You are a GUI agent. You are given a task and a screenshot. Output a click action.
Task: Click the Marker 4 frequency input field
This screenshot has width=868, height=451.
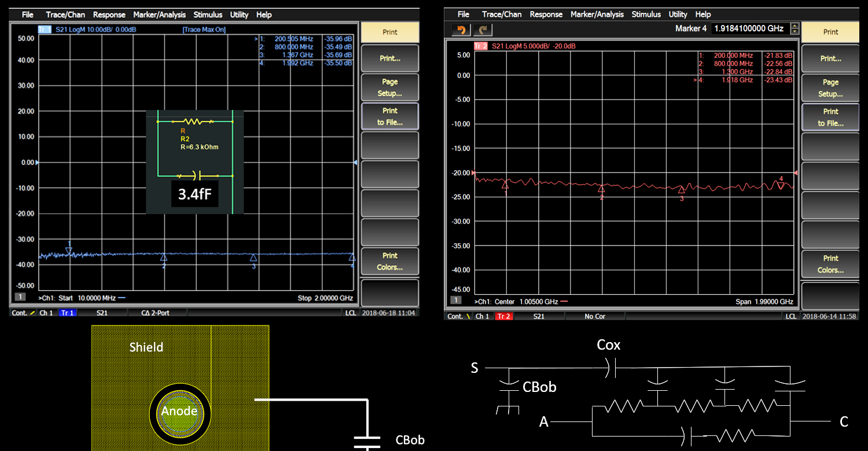[x=749, y=28]
